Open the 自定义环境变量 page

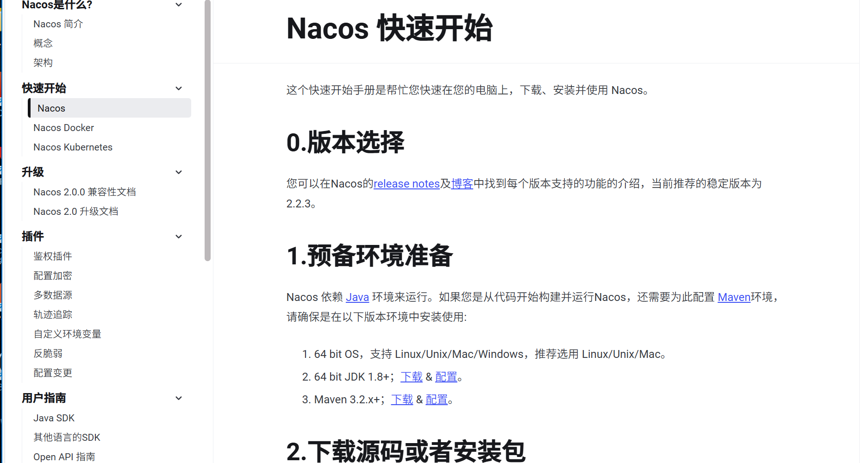pyautogui.click(x=67, y=334)
